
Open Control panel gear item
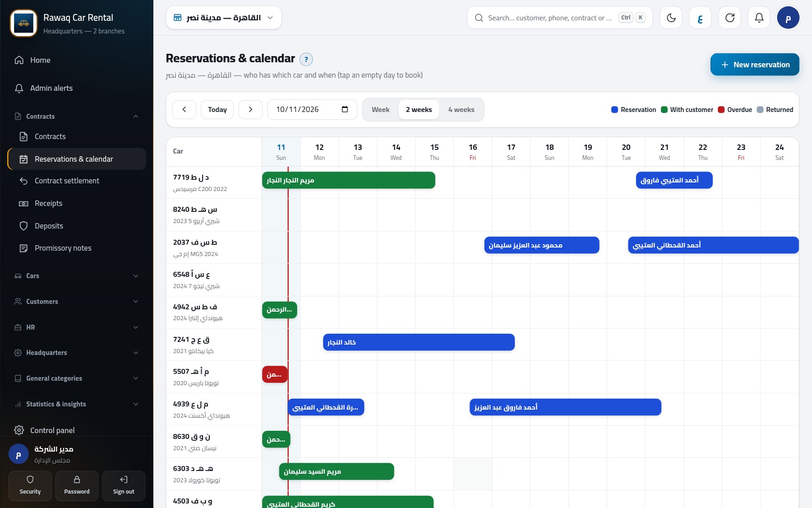pos(77,430)
